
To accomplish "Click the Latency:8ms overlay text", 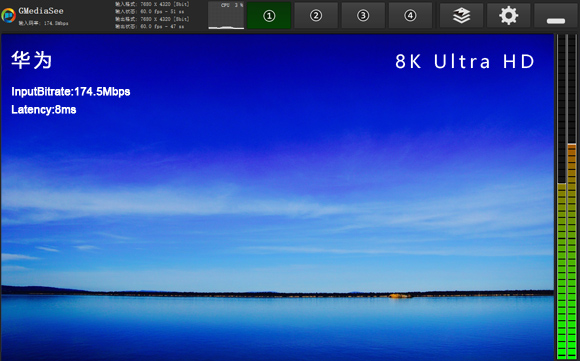I will pyautogui.click(x=44, y=110).
